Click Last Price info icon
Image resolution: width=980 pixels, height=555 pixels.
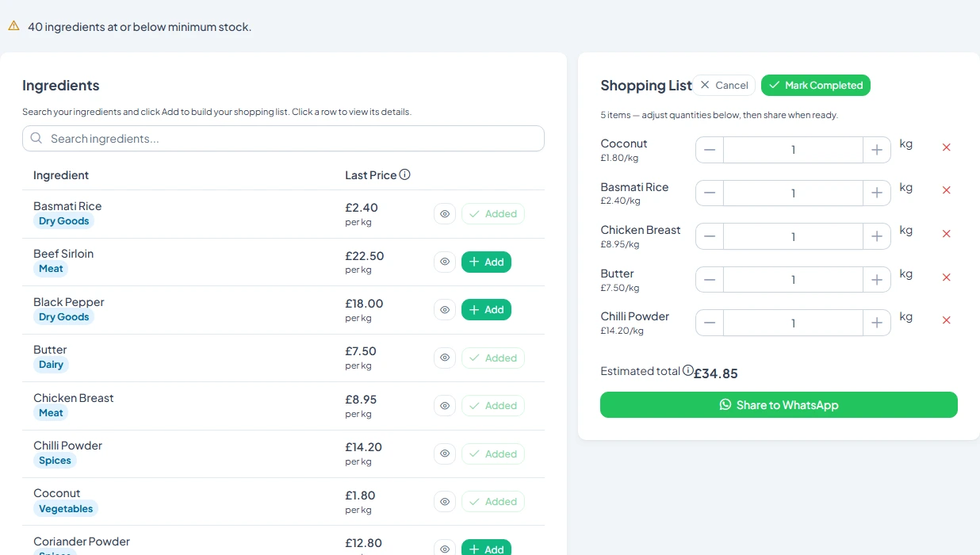click(404, 174)
